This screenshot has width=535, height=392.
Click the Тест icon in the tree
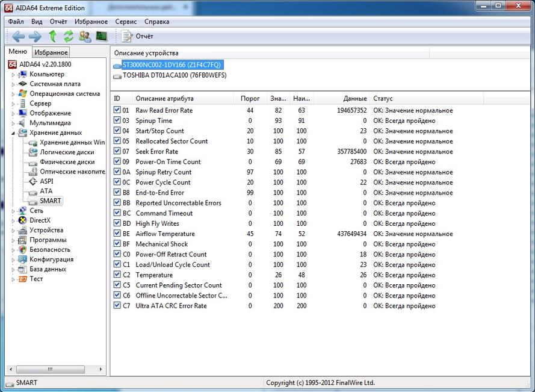23,279
